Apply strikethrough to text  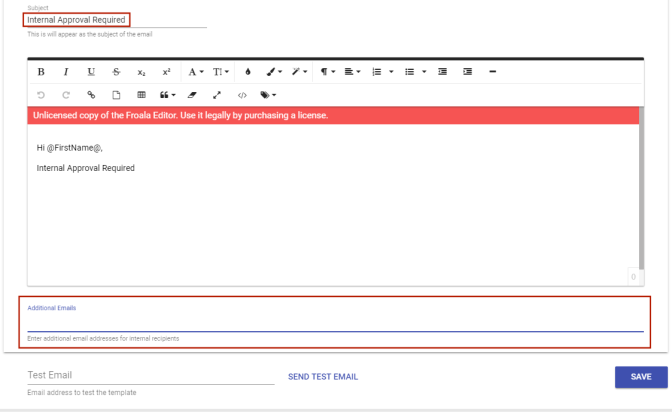(116, 72)
